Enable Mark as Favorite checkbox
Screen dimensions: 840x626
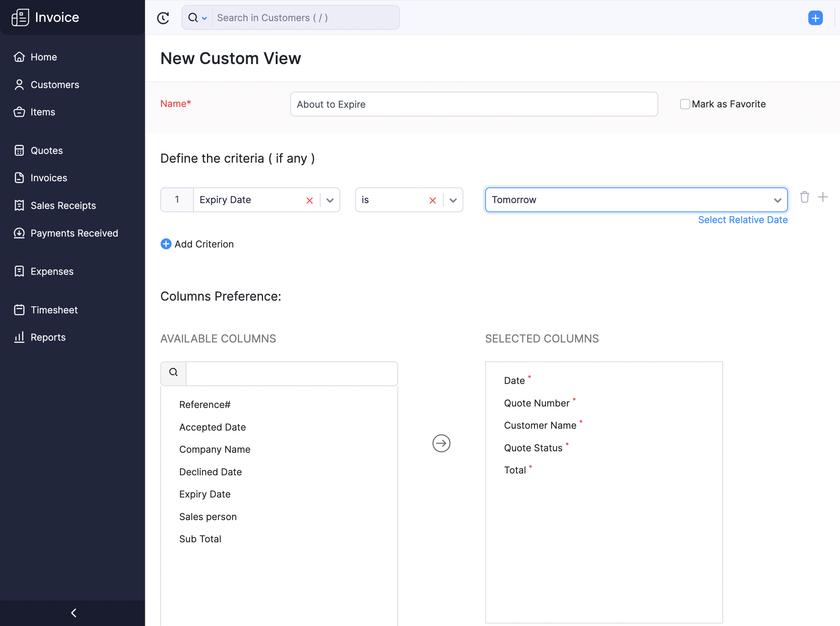[684, 104]
